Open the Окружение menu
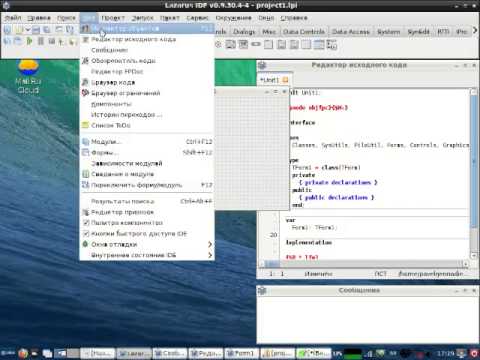The image size is (480, 360). coord(233,18)
